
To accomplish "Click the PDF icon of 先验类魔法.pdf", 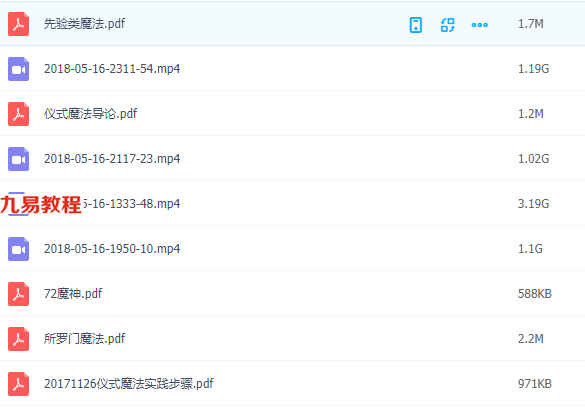I will tap(18, 24).
